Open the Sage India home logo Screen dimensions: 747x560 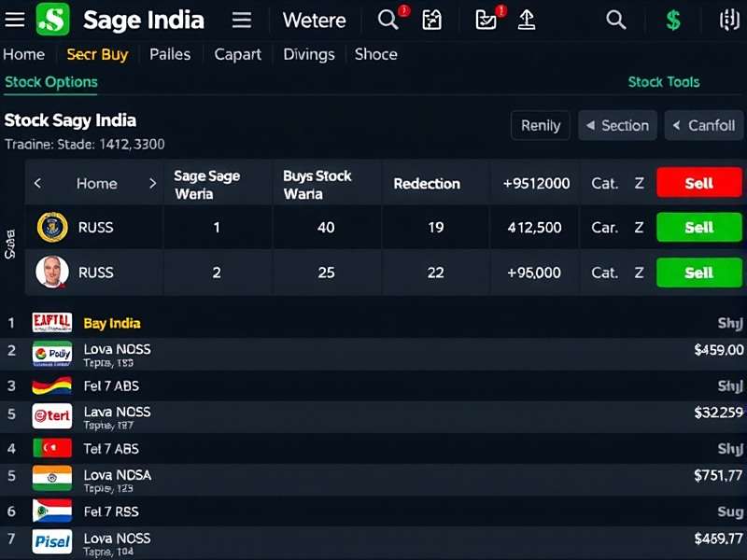52,20
